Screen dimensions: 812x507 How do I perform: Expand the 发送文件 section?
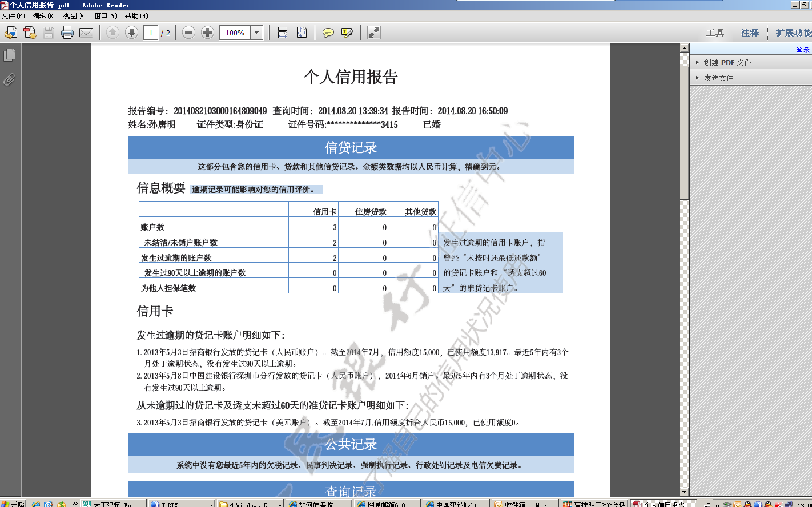coord(750,78)
